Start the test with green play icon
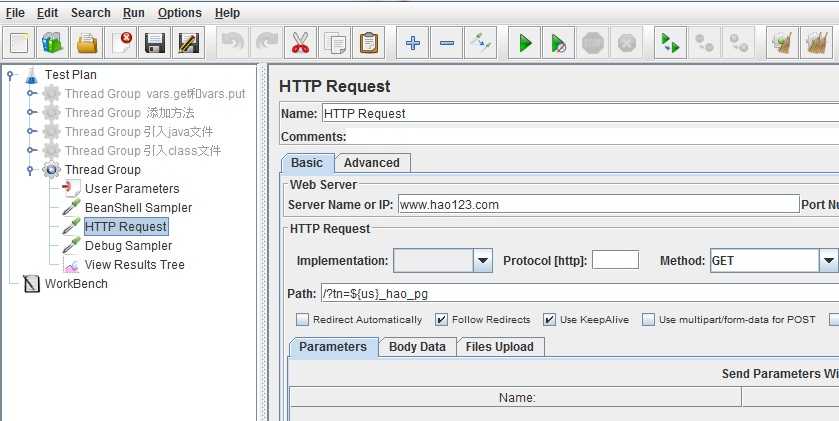Image resolution: width=839 pixels, height=421 pixels. (524, 43)
